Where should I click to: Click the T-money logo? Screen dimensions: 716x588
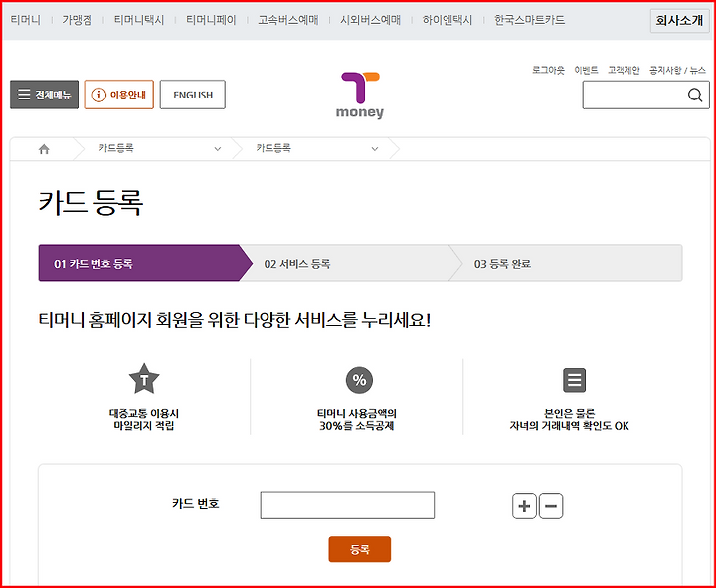click(x=360, y=96)
